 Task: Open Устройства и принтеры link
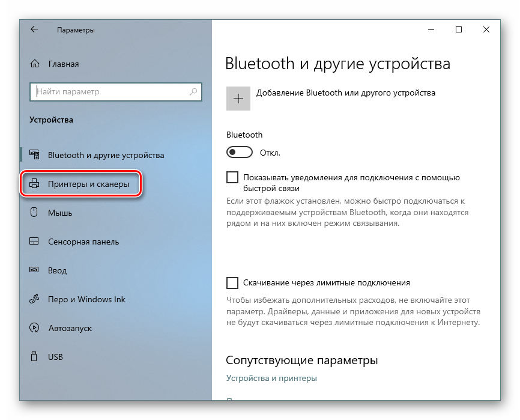pyautogui.click(x=271, y=378)
